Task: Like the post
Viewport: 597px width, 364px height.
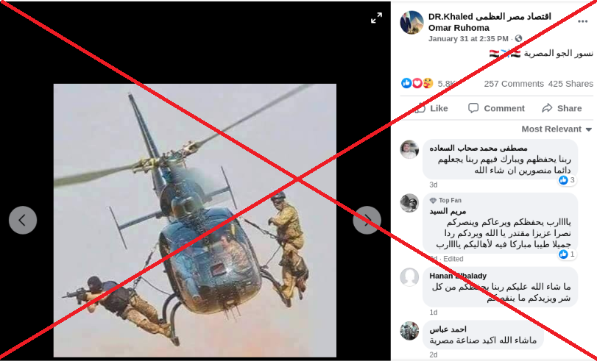Action: point(431,108)
